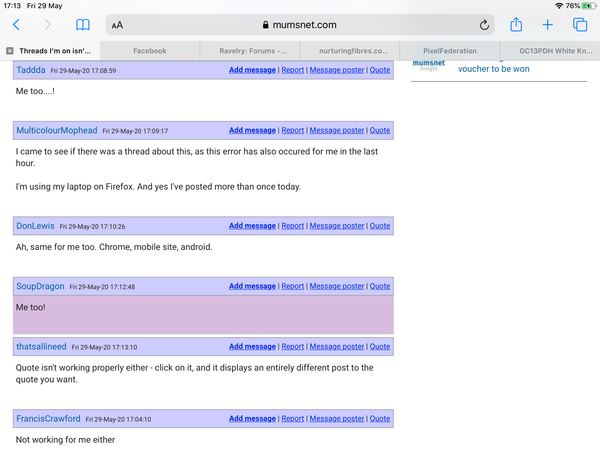Add a new tab with plus icon
The image size is (600, 450).
click(x=548, y=25)
